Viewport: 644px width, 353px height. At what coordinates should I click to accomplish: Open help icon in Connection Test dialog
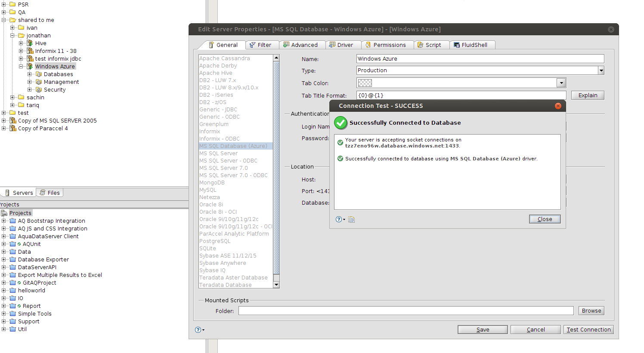click(339, 219)
